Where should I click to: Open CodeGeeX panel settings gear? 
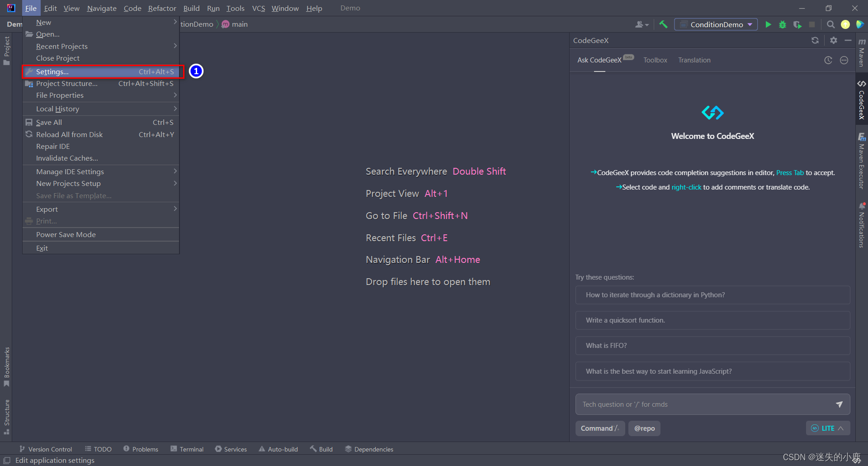[x=834, y=40]
